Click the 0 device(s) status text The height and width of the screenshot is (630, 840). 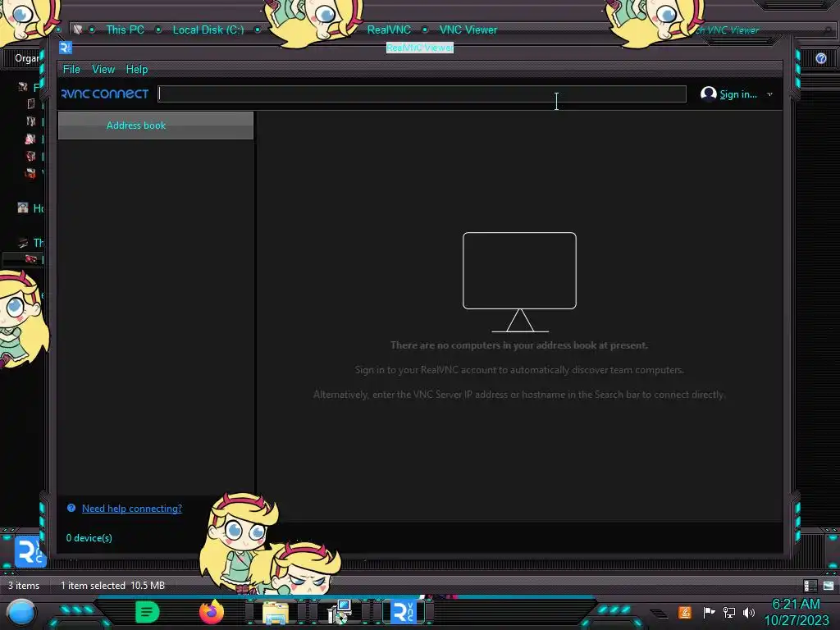pyautogui.click(x=89, y=538)
